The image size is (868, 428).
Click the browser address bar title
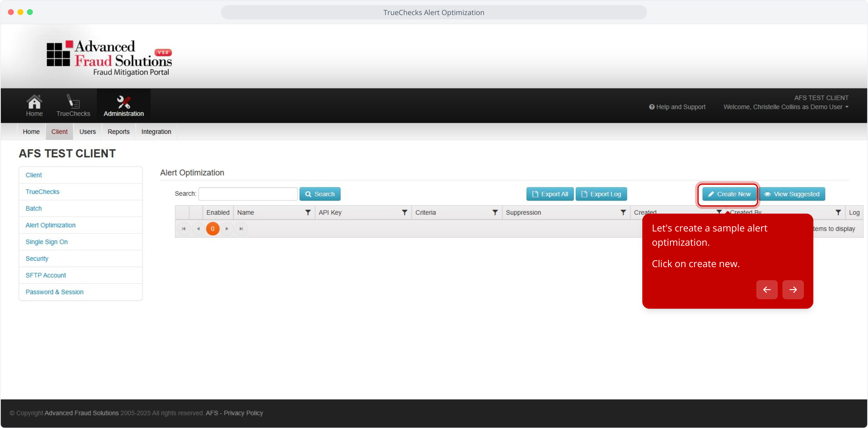(x=434, y=12)
